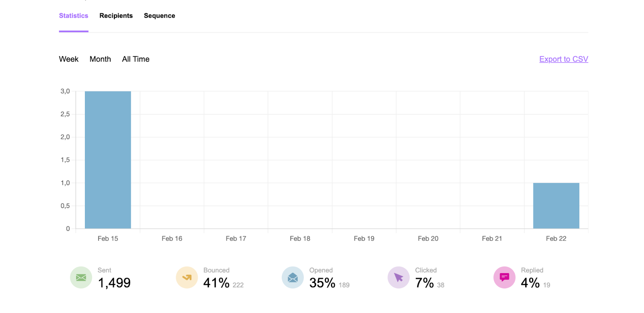Screen dimensions: 644x313
Task: Click the 1,499 sent count
Action: tap(114, 283)
